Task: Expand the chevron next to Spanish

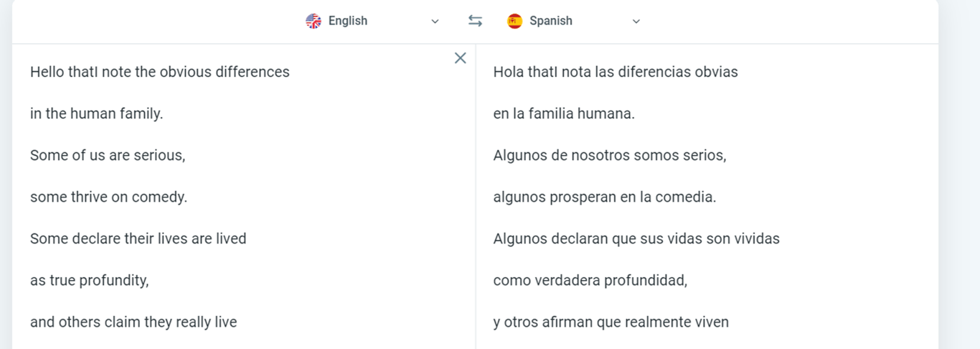Action: tap(636, 22)
